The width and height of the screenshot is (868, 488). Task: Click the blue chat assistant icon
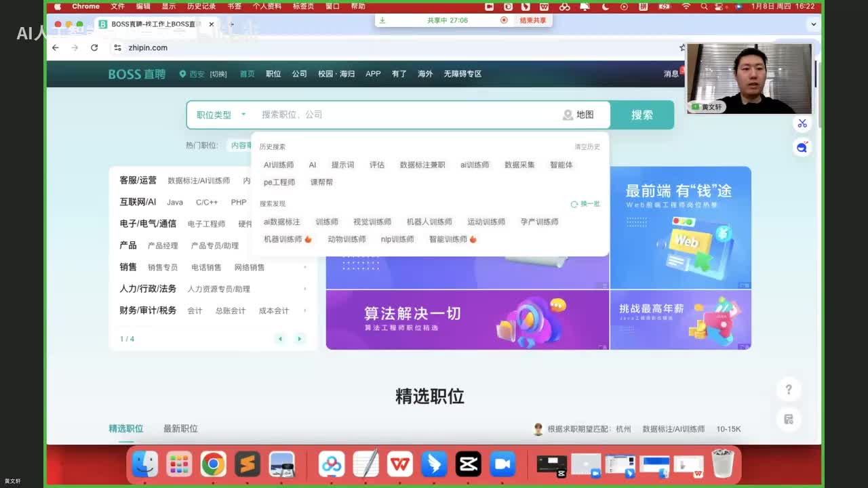(802, 147)
